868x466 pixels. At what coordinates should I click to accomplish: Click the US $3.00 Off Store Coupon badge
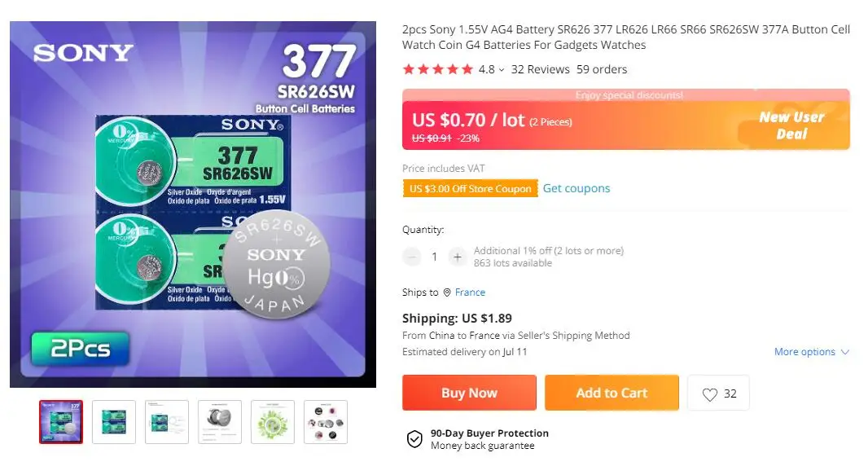point(470,188)
